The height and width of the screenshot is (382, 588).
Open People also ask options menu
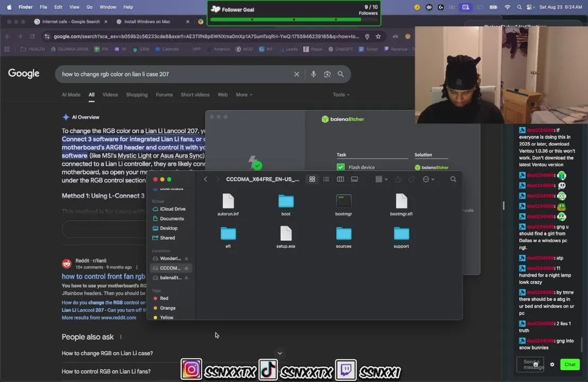click(x=121, y=337)
